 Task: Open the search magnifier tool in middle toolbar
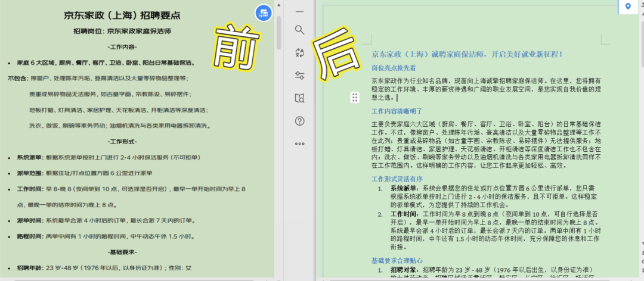(x=299, y=30)
